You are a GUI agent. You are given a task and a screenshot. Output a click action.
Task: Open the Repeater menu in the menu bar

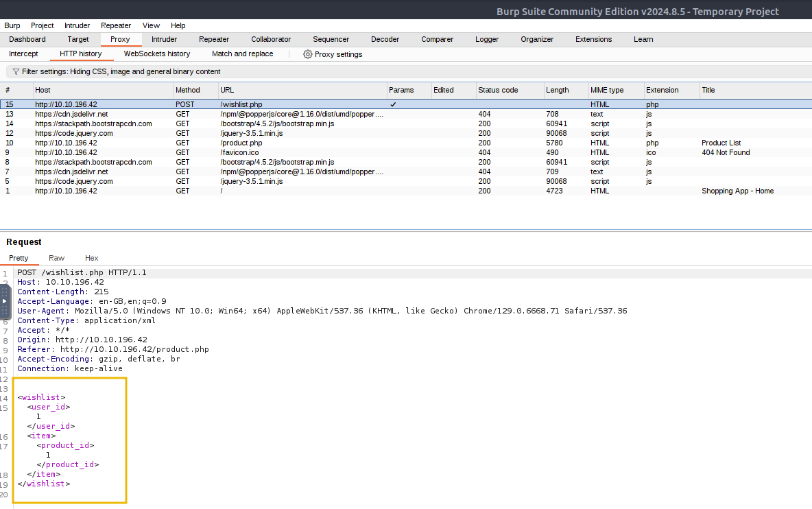pos(116,25)
